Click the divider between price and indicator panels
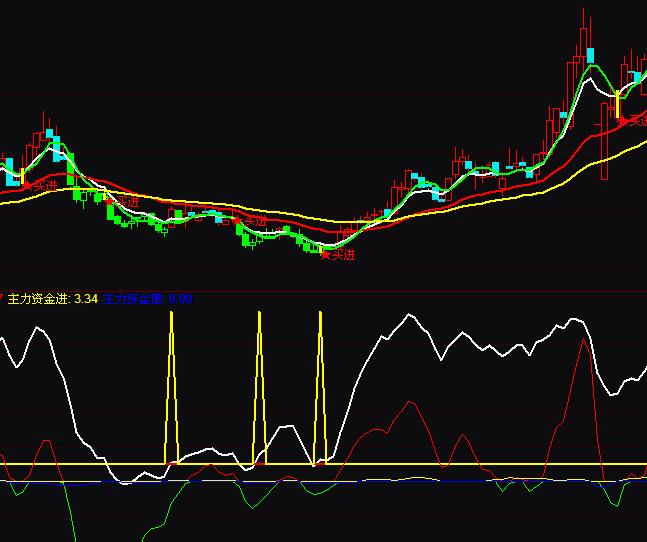Screen dimensions: 647x542 pos(323,290)
